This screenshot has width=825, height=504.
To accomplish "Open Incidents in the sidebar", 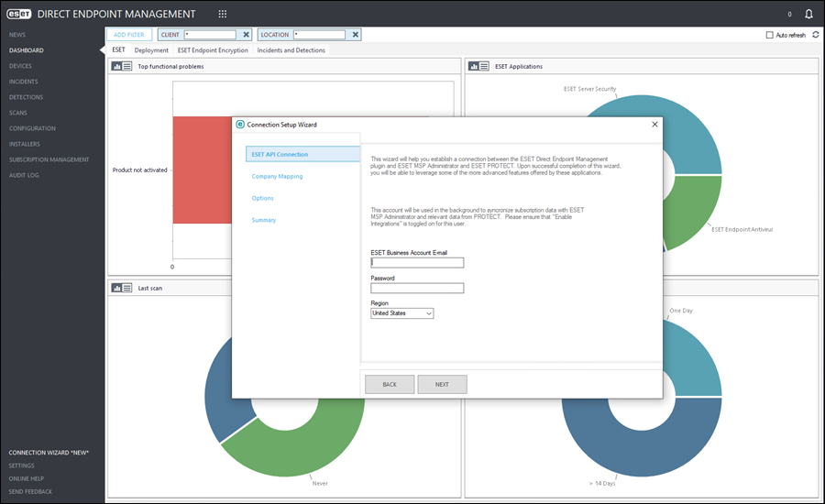I will tap(23, 82).
